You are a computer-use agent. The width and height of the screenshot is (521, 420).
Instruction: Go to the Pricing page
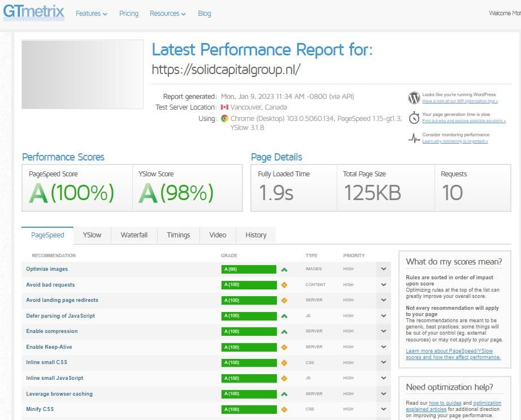click(129, 14)
